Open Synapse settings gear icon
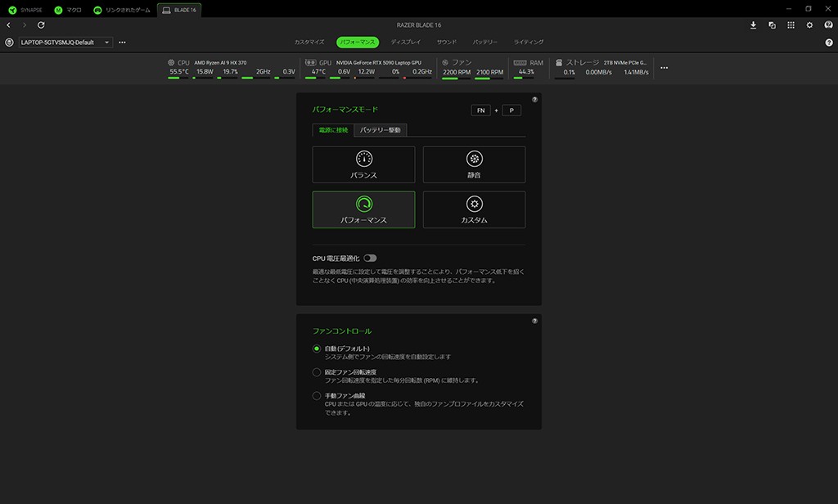 (x=809, y=25)
